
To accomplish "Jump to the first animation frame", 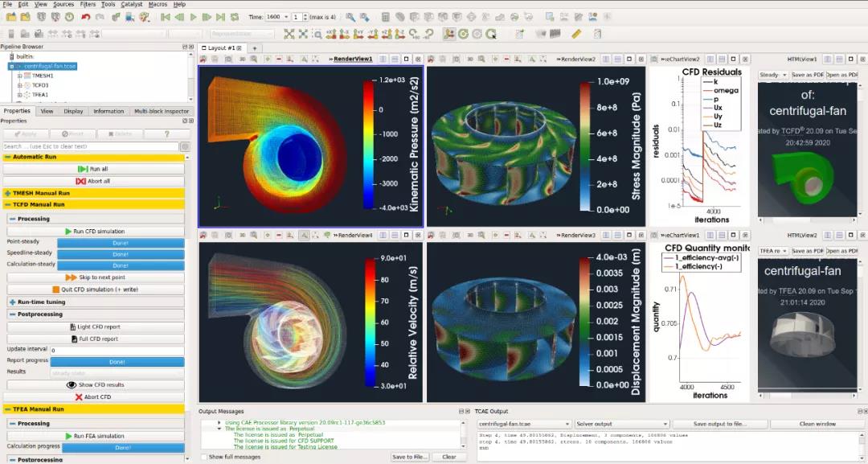I will (x=165, y=17).
